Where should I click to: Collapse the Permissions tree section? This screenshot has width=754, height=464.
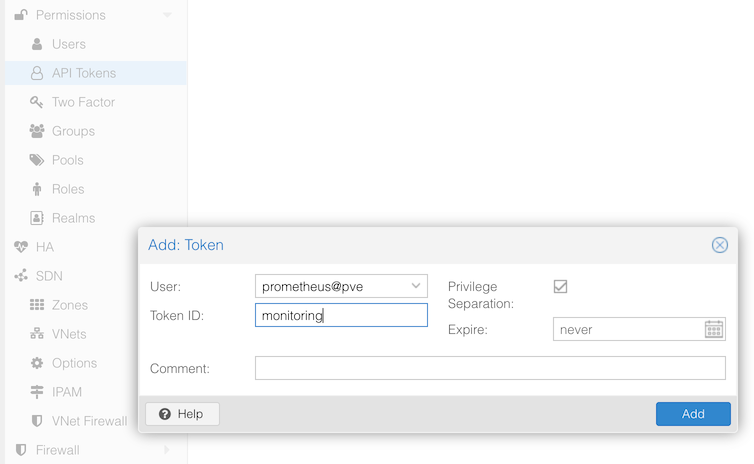click(167, 15)
